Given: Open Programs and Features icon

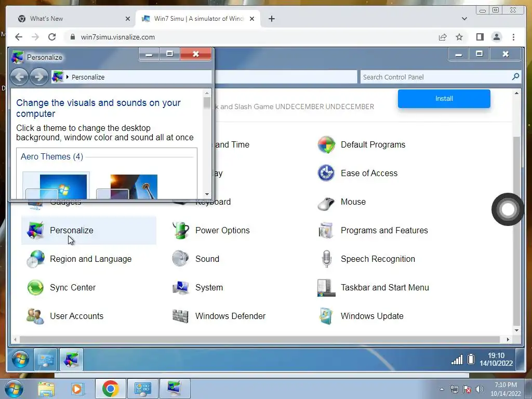Looking at the screenshot, I should click(326, 230).
